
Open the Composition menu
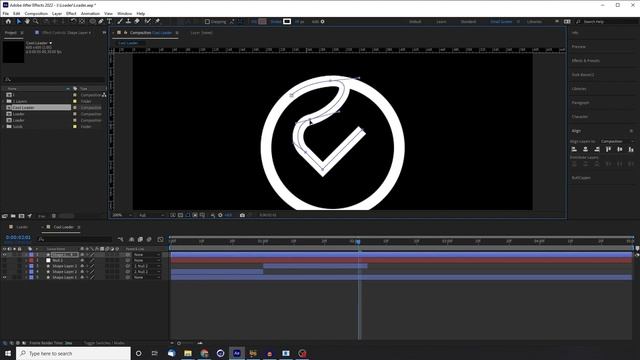coord(36,13)
